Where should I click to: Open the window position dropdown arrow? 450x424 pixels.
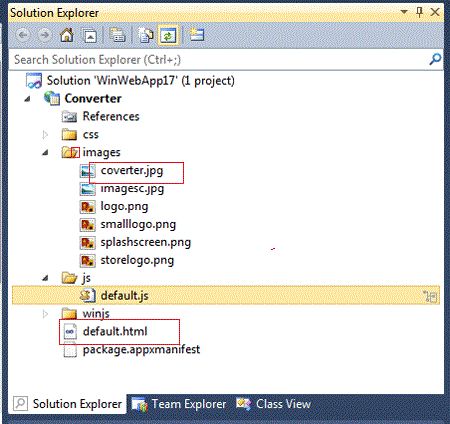(404, 12)
